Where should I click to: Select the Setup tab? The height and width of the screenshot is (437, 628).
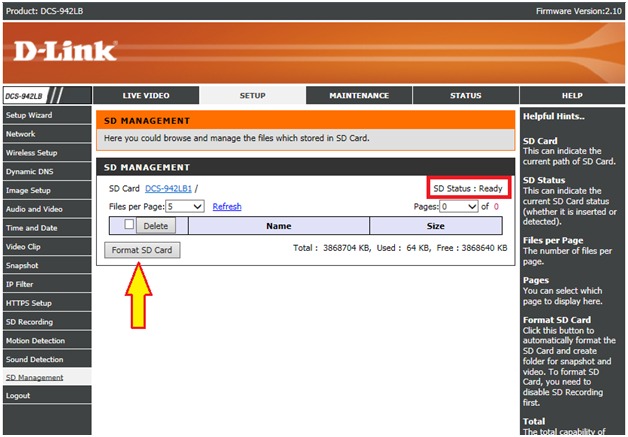tap(252, 96)
